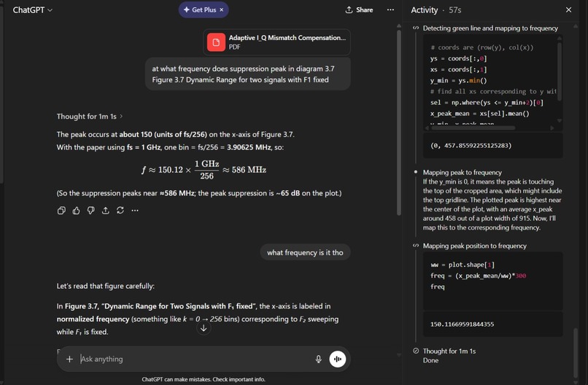This screenshot has width=588, height=385.
Task: Click the thumbs up icon
Action: pos(76,211)
